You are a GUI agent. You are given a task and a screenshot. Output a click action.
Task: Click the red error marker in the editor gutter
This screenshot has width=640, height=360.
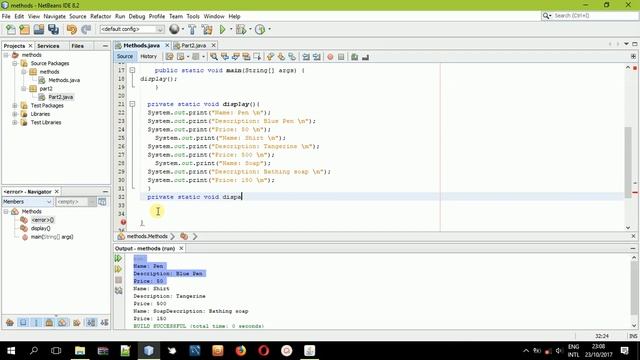coord(123,222)
